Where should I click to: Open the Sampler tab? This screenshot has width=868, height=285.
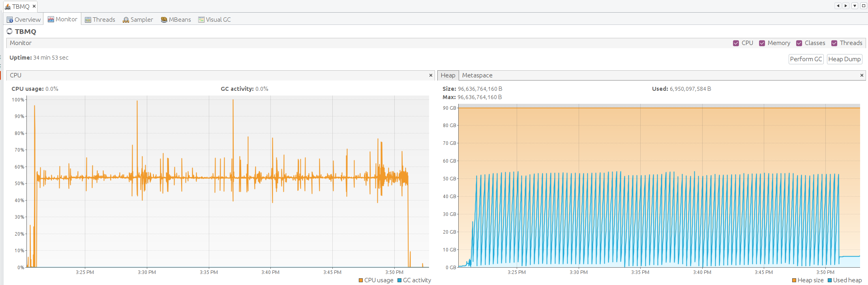click(x=138, y=19)
